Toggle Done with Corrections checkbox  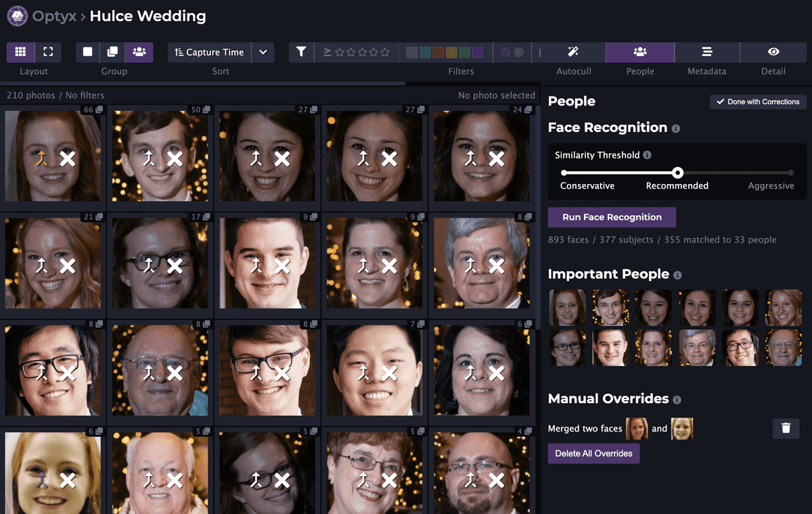(x=758, y=101)
